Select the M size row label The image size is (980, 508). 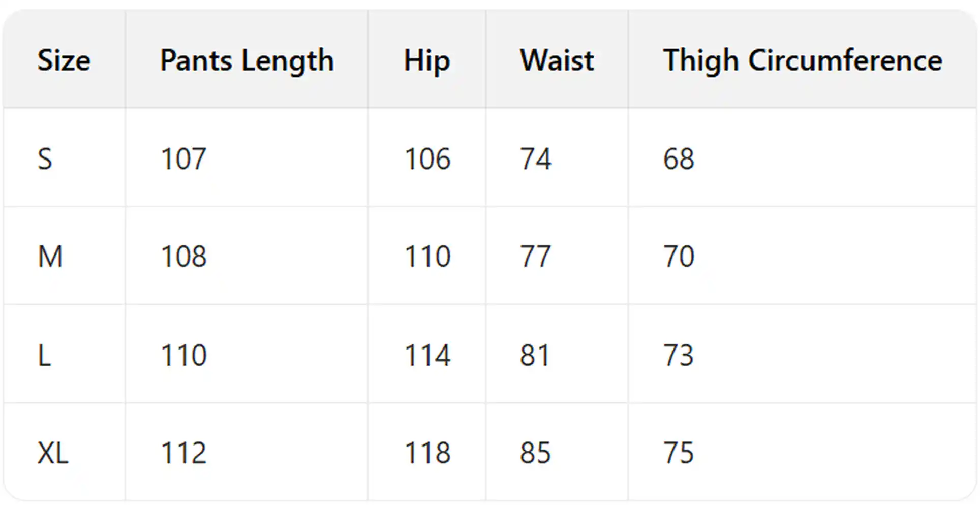[x=50, y=256]
